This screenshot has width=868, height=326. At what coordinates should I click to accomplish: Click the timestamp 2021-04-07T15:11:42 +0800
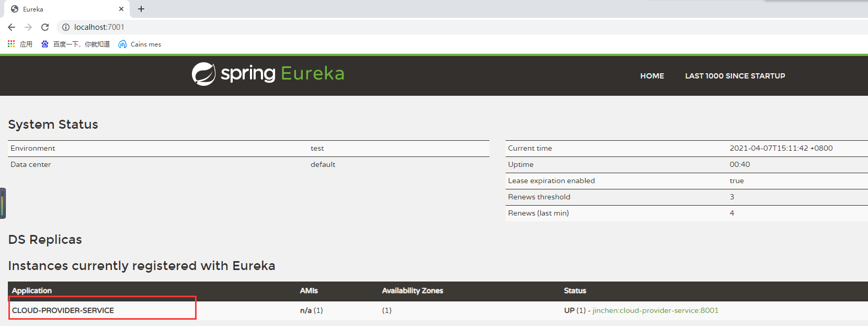(x=781, y=148)
